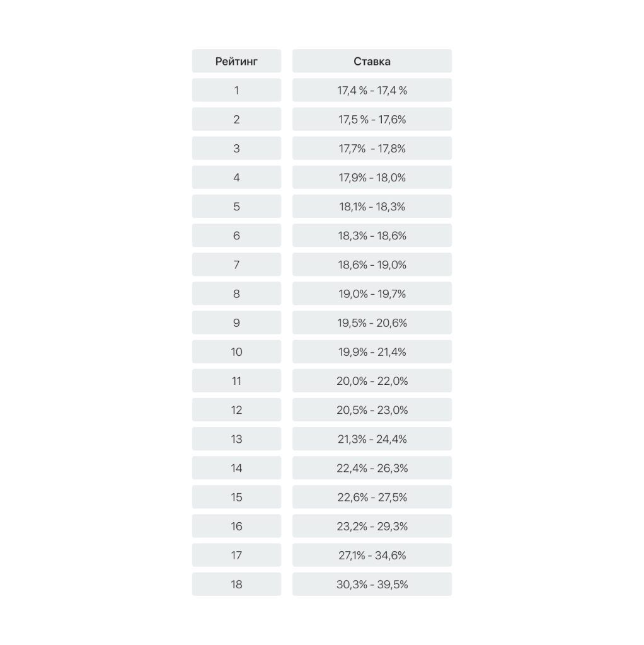Select rating cell 17
The height and width of the screenshot is (645, 644).
(x=236, y=556)
